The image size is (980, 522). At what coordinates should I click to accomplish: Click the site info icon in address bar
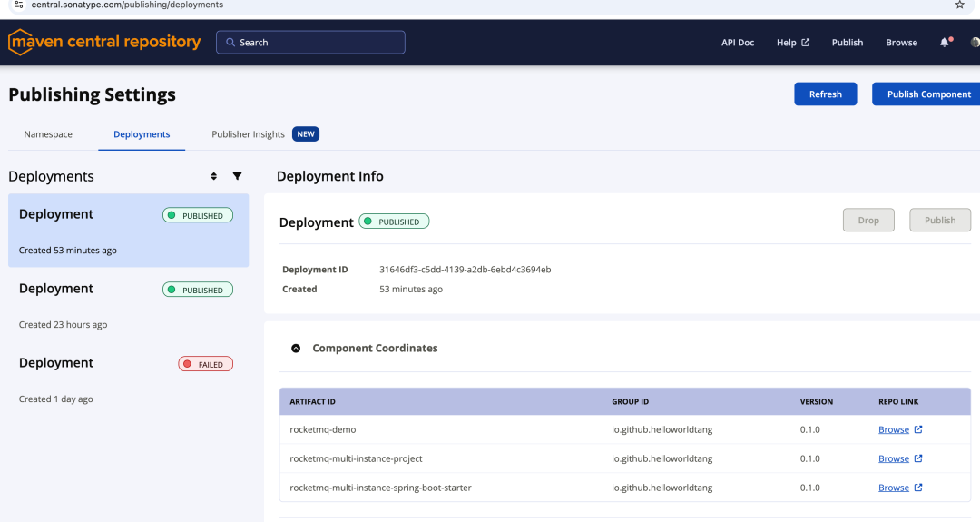[x=18, y=5]
